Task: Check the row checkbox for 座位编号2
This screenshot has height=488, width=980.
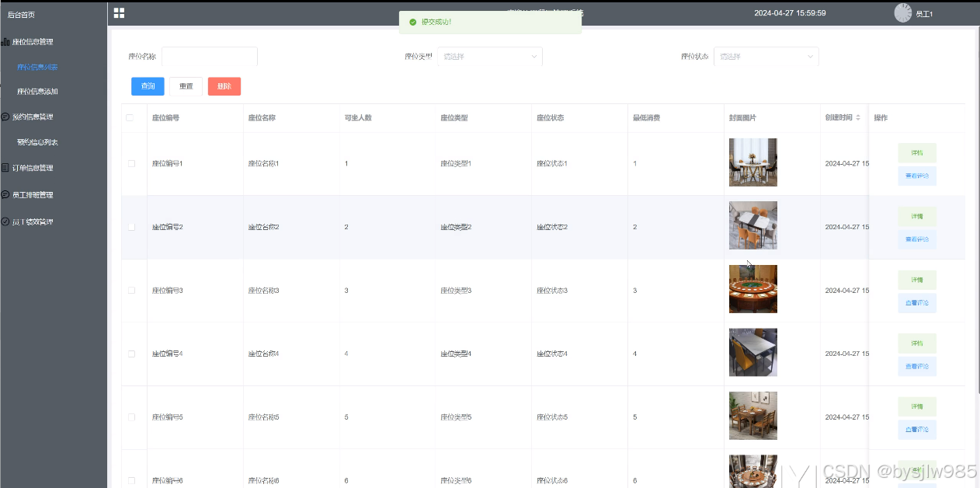Action: pyautogui.click(x=131, y=227)
